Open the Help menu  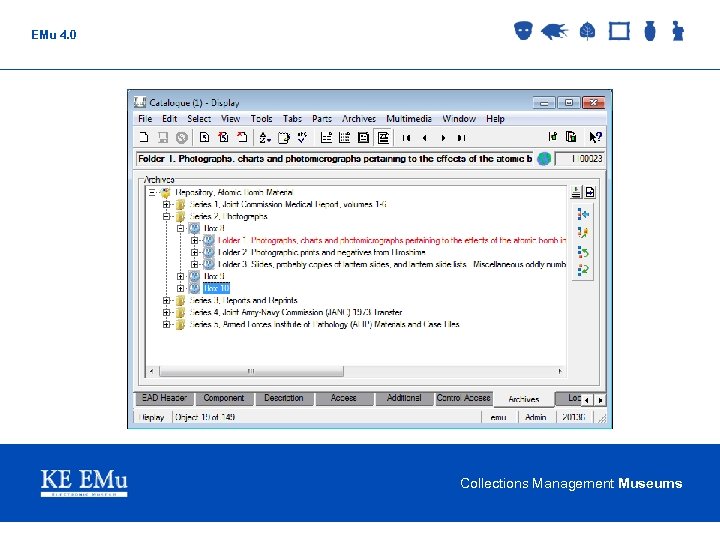(x=495, y=118)
